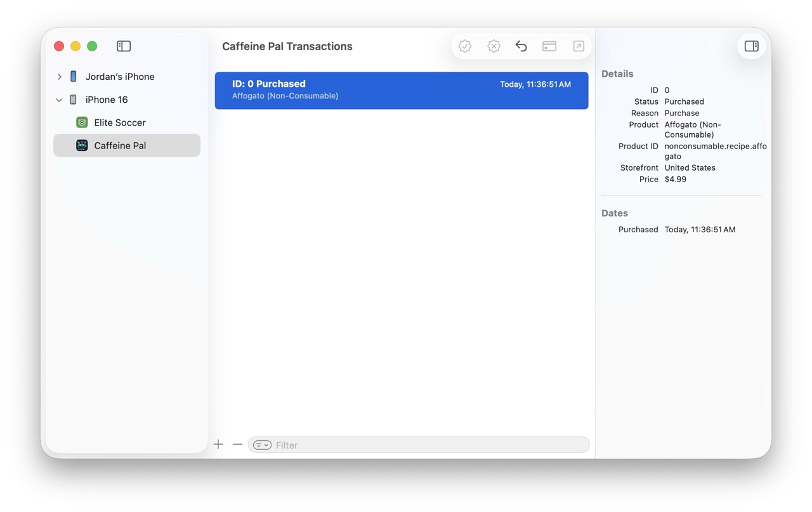Click iPhone 16 device icon
Image resolution: width=812 pixels, height=512 pixels.
pyautogui.click(x=74, y=100)
